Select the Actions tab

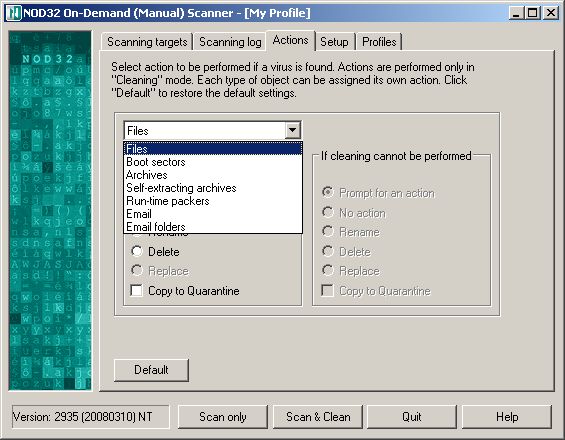tap(290, 40)
